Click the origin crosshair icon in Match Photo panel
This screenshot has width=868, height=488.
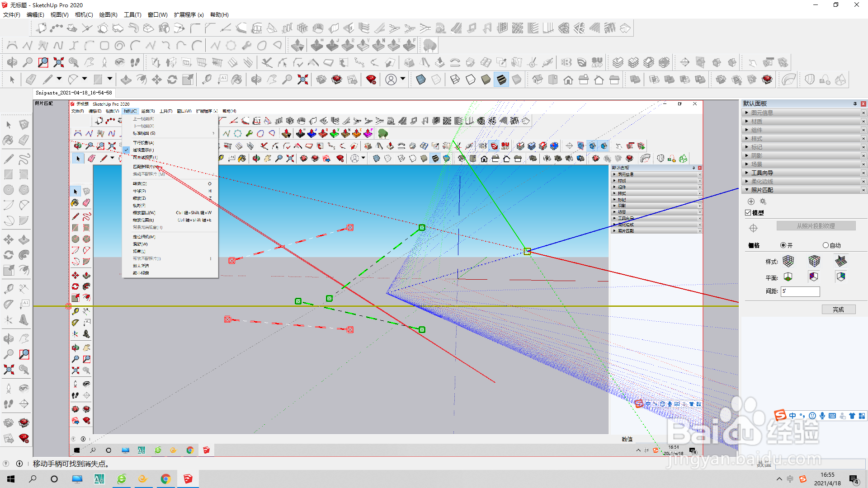(753, 228)
